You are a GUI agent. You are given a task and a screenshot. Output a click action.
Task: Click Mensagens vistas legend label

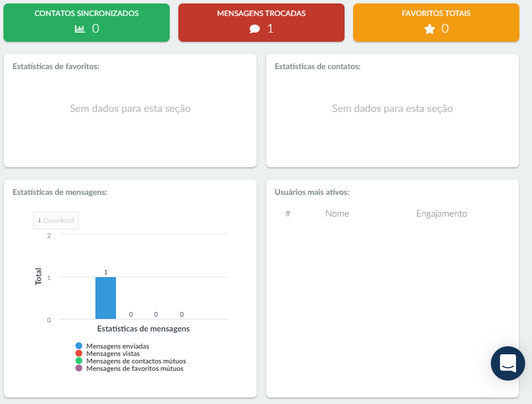point(113,354)
